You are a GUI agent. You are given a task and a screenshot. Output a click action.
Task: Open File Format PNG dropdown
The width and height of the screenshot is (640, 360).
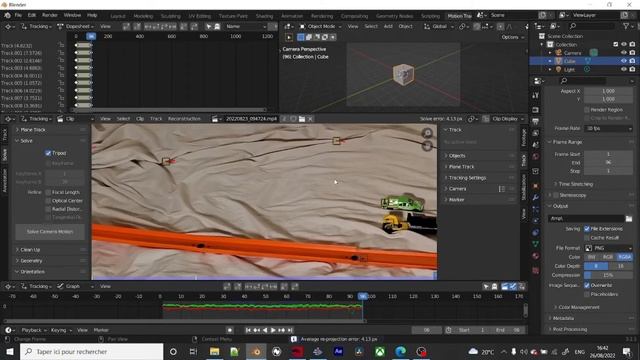(x=608, y=248)
